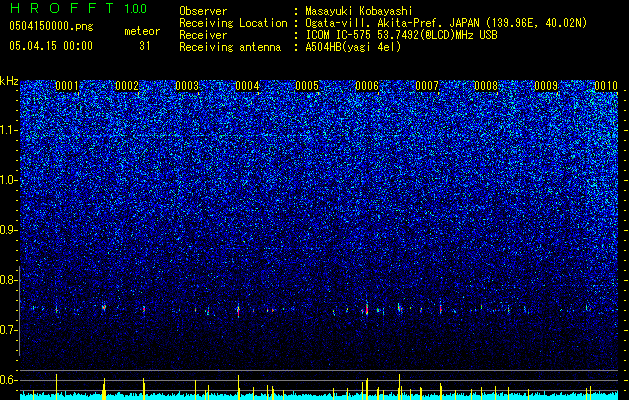Click the ICOM IC-575 receiver text
Viewport: 629px width, 400px height.
tap(401, 35)
